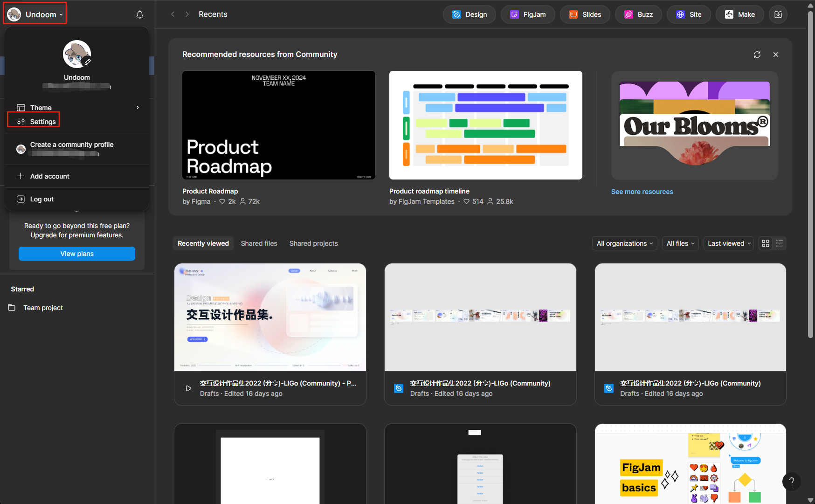Refresh recommended community resources

(x=757, y=55)
